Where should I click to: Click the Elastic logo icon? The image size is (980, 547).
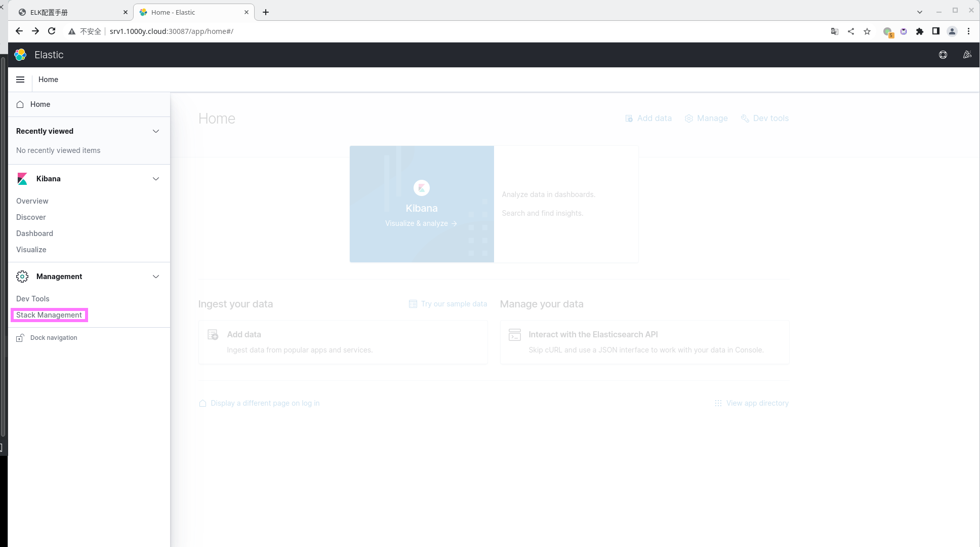pos(20,55)
